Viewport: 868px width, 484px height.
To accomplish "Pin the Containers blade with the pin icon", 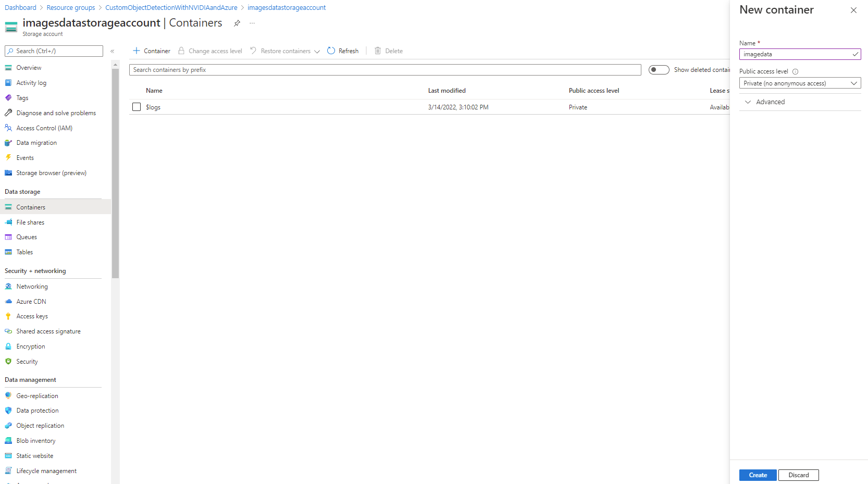I will [237, 23].
